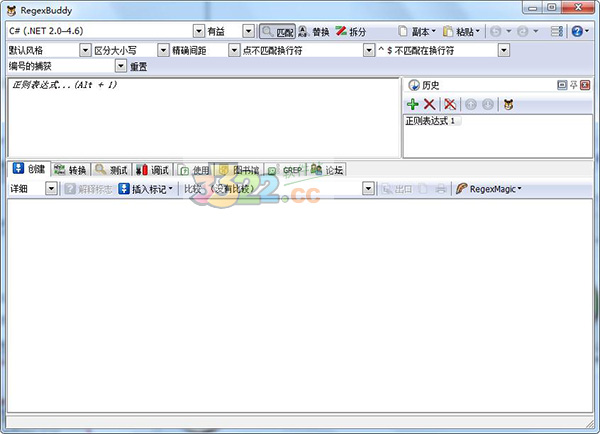Switch to the 测试 (Test) tab

[x=111, y=170]
